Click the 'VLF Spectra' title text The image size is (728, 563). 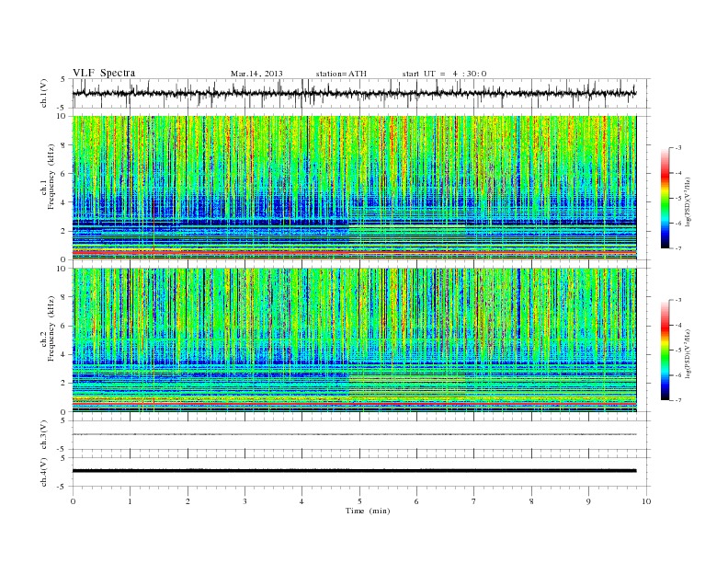(x=104, y=73)
